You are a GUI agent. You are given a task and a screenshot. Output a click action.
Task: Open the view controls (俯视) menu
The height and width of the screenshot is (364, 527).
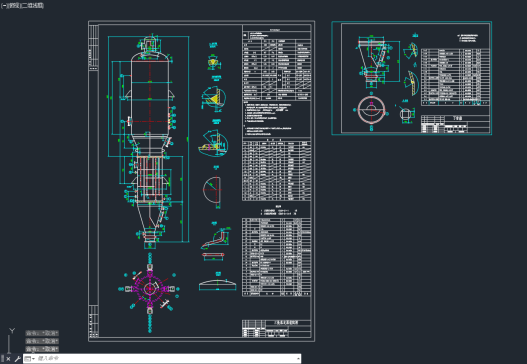tap(14, 6)
